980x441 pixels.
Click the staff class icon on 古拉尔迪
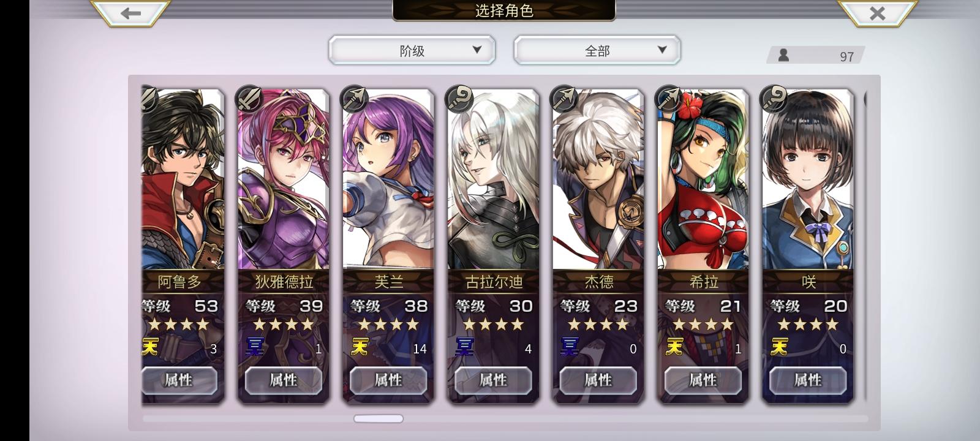459,99
